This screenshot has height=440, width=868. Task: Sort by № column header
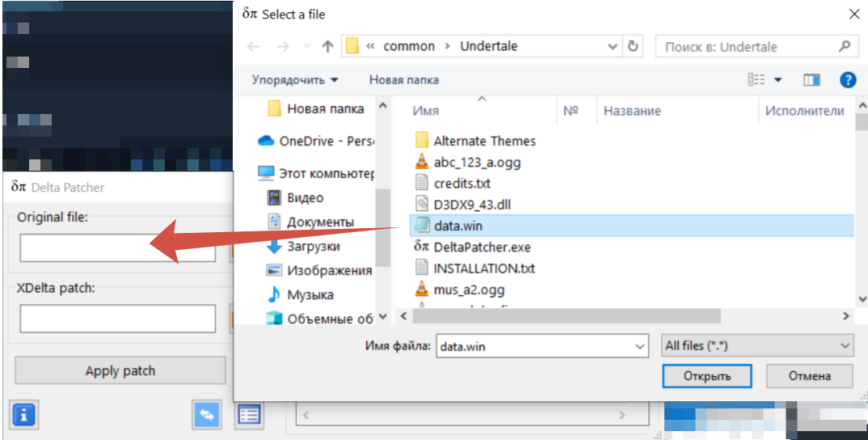pyautogui.click(x=571, y=111)
